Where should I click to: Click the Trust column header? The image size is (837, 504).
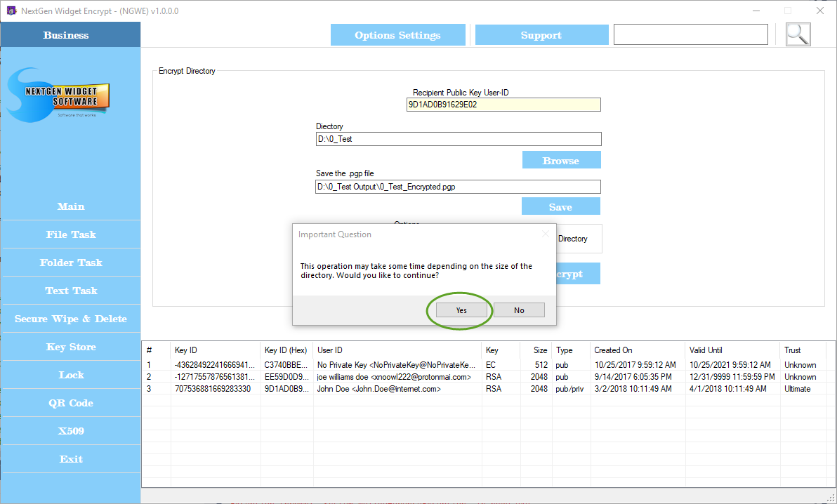click(x=803, y=350)
